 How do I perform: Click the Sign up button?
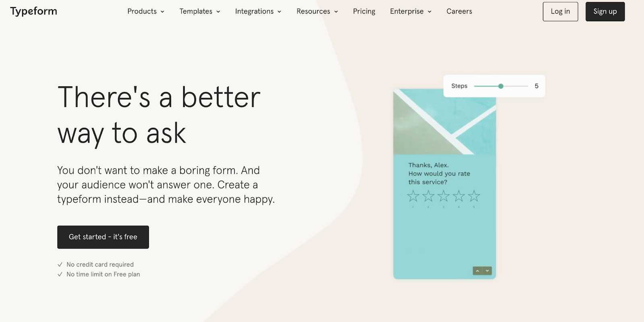pyautogui.click(x=605, y=12)
